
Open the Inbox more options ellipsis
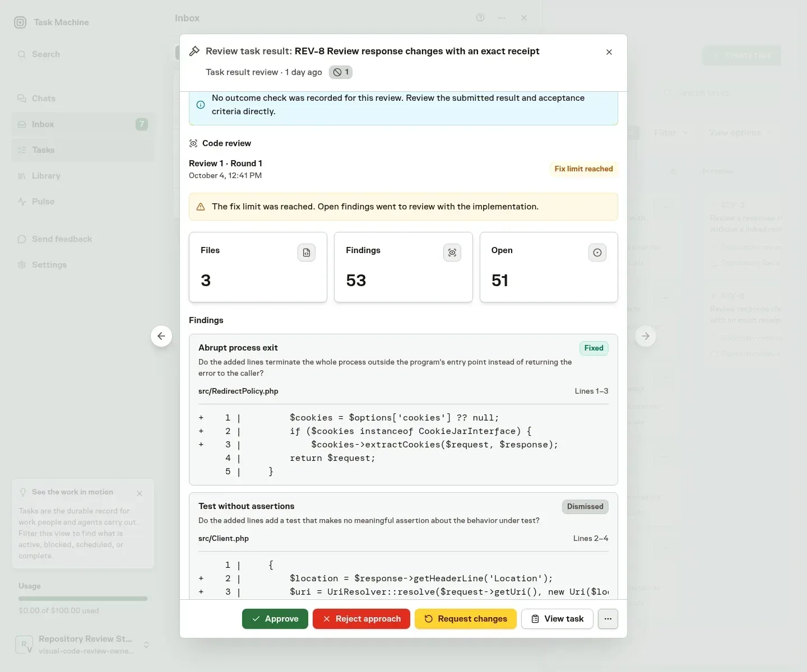(x=502, y=18)
